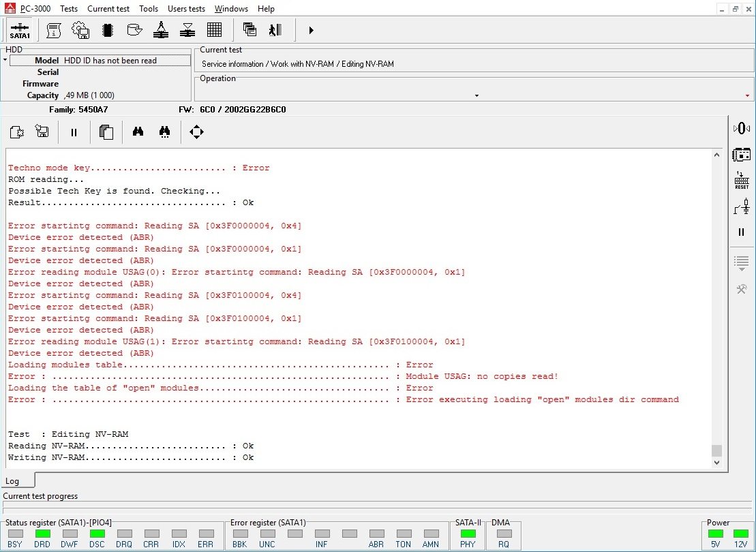The image size is (756, 552).
Task: Click the four-arrow diamond icon
Action: pos(197,132)
